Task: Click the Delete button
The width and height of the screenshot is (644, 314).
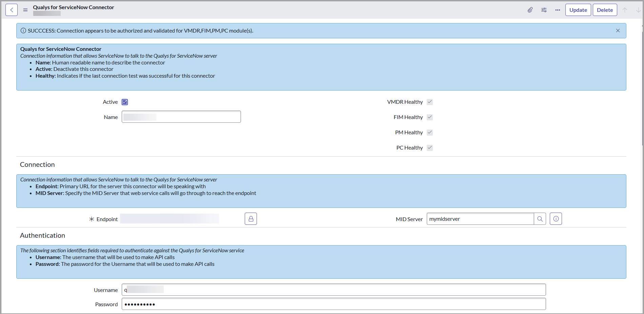Action: [605, 10]
